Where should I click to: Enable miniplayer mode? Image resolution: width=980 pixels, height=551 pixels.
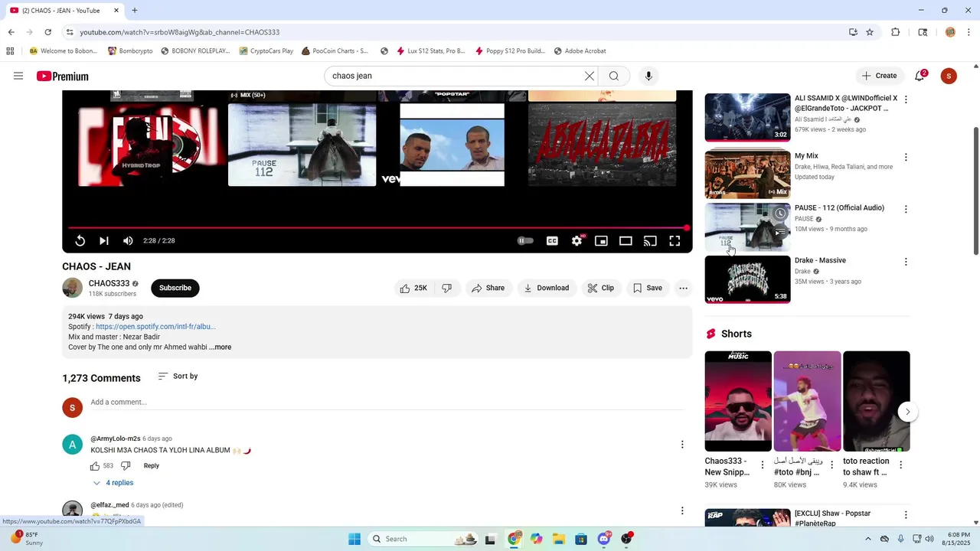(x=601, y=240)
